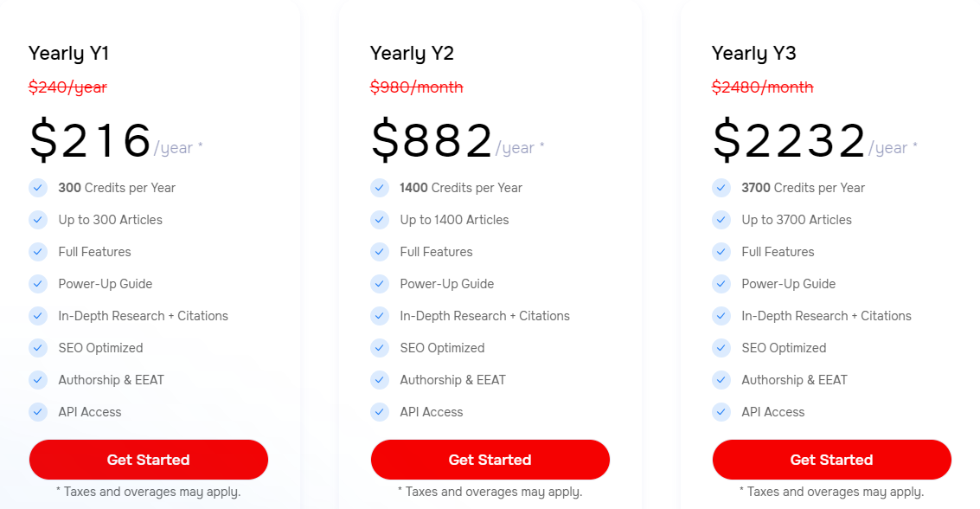Click Get Started under Yearly Y2
The image size is (980, 509).
(490, 460)
